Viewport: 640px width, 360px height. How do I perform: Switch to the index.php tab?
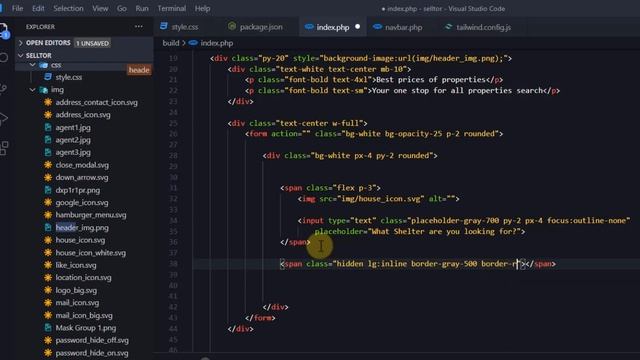click(333, 27)
